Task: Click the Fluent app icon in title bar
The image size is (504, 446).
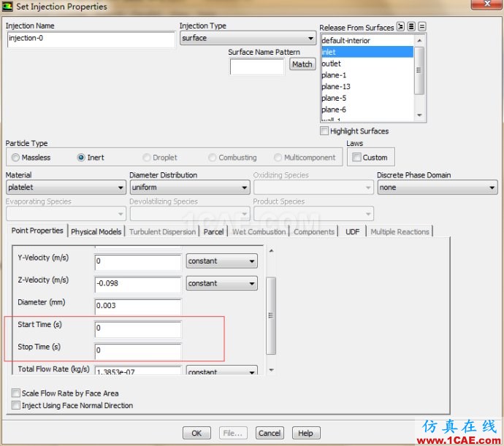Action: point(7,6)
